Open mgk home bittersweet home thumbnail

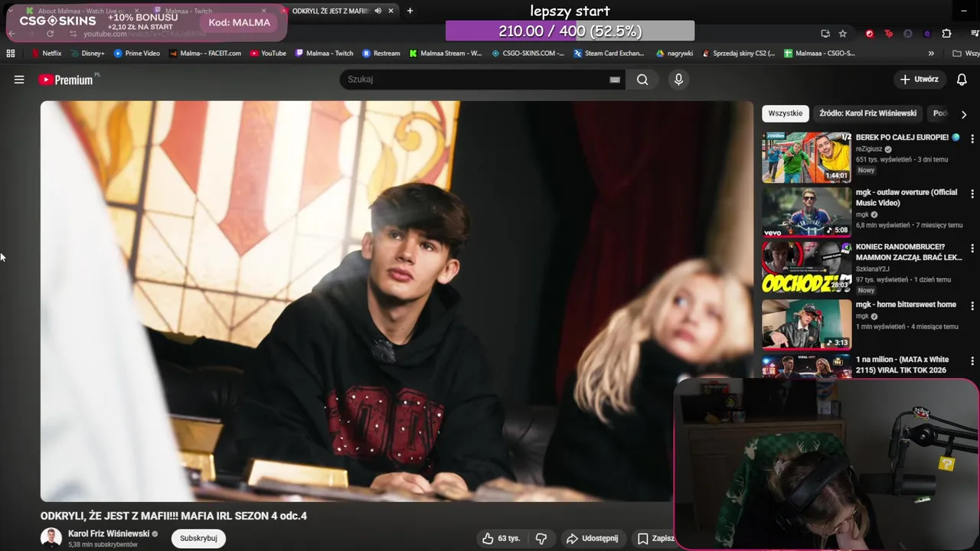[x=806, y=324]
